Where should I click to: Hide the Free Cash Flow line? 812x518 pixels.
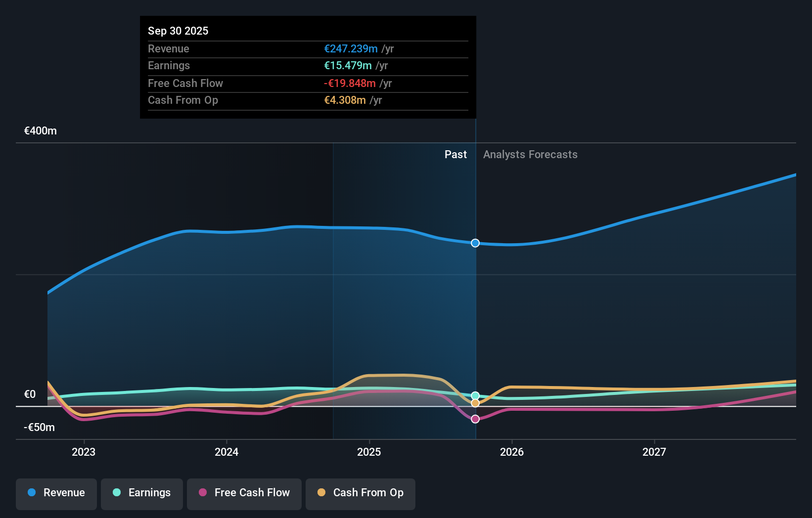(244, 493)
